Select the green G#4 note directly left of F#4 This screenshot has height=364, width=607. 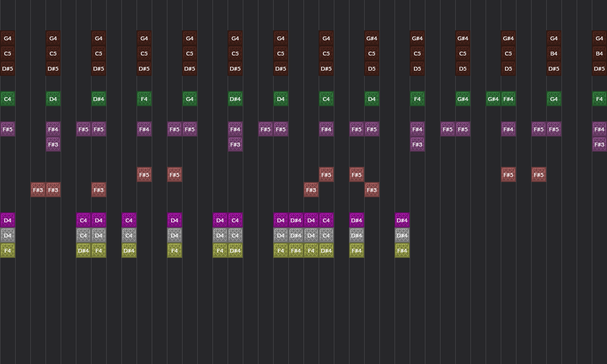[493, 99]
